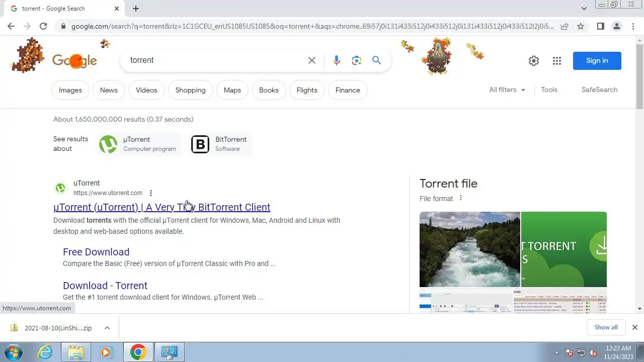Image resolution: width=644 pixels, height=362 pixels.
Task: Click the volume tray icon
Action: tap(593, 352)
